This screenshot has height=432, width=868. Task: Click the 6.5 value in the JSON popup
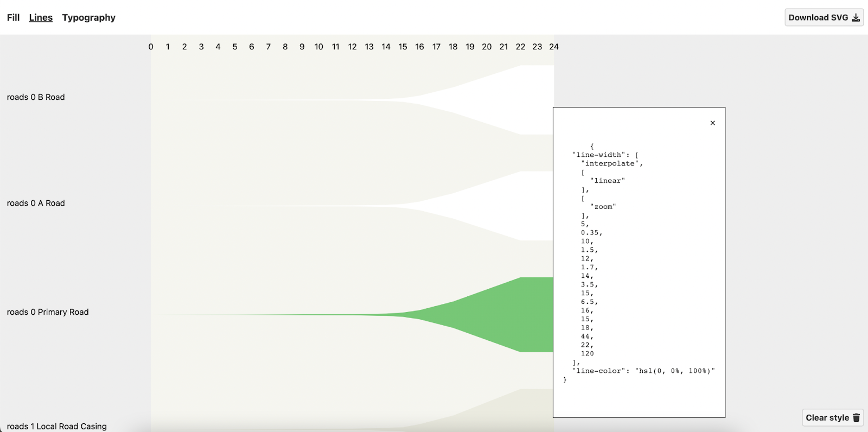(588, 302)
